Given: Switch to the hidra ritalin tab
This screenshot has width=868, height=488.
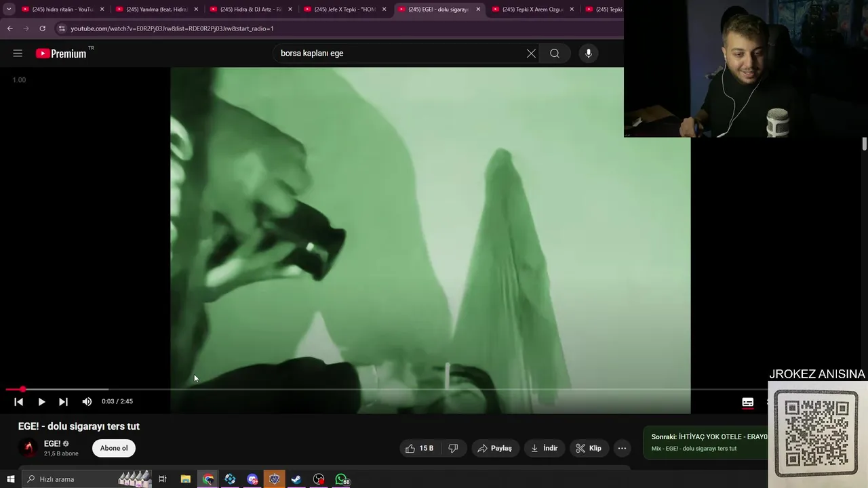Looking at the screenshot, I should click(62, 9).
